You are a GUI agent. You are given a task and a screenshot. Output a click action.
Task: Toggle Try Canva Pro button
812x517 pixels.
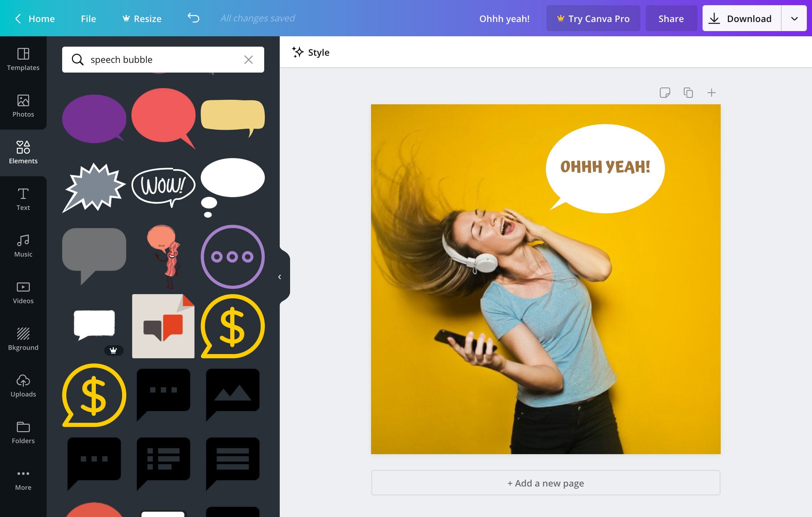click(x=593, y=18)
